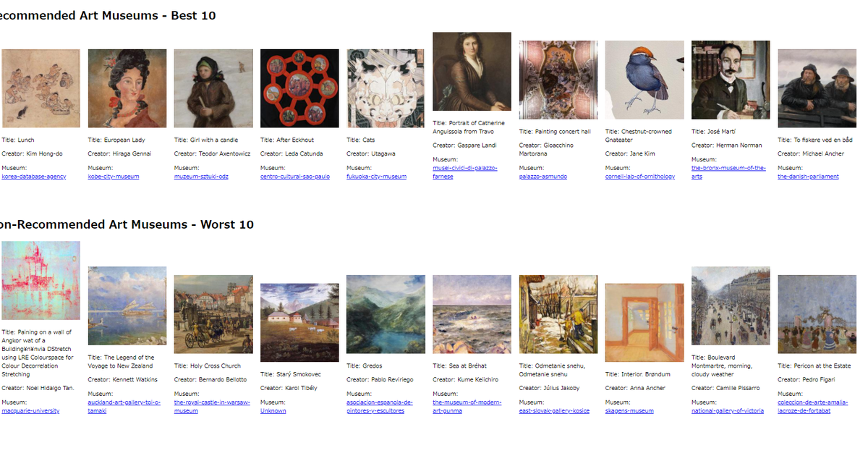Viewport: 868px width, 456px height.
Task: Click the kobe-city-museum link
Action: click(114, 177)
